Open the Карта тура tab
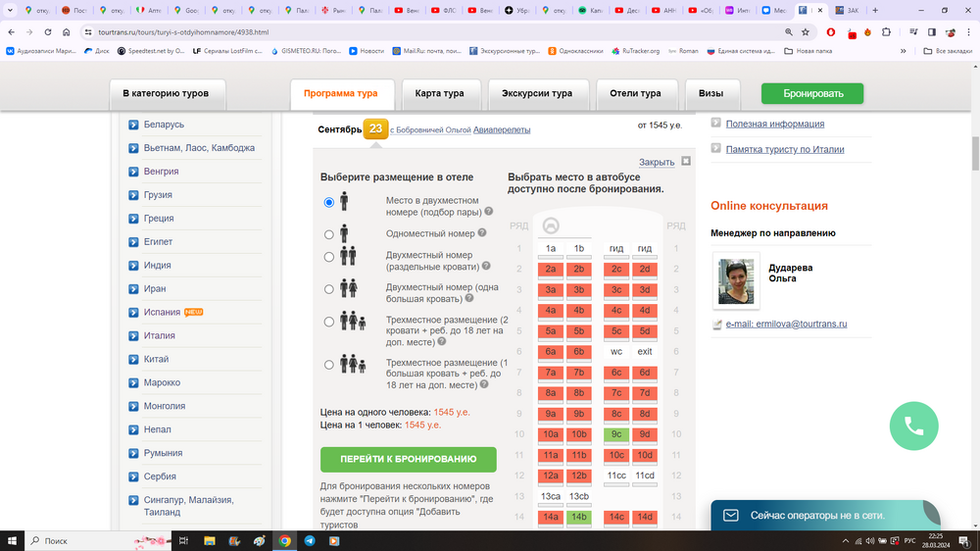Viewport: 980px width, 551px height. point(439,94)
